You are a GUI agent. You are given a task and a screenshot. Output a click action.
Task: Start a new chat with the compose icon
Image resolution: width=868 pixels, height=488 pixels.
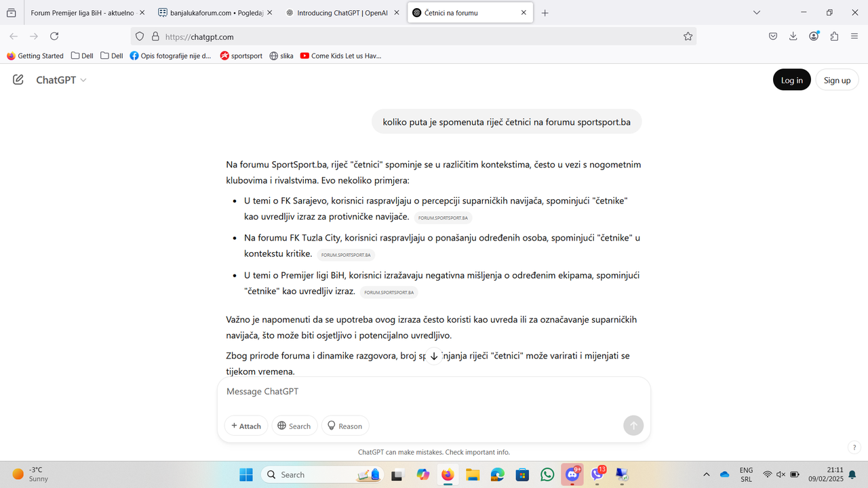tap(18, 79)
